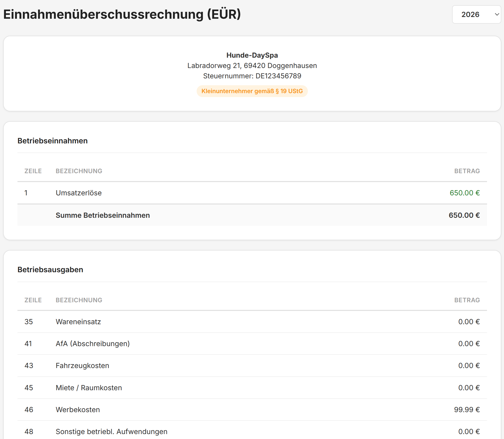Select the AfA (Abschreibungen) row
The height and width of the screenshot is (439, 504).
(x=93, y=344)
